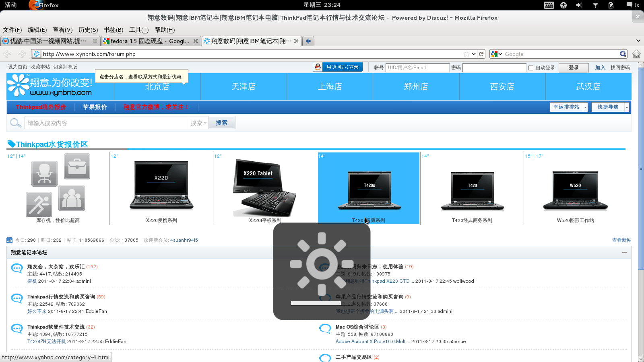Click chat bubble icon for Mac OS综合讨论区
Viewport: 644px width, 362px height.
325,328
